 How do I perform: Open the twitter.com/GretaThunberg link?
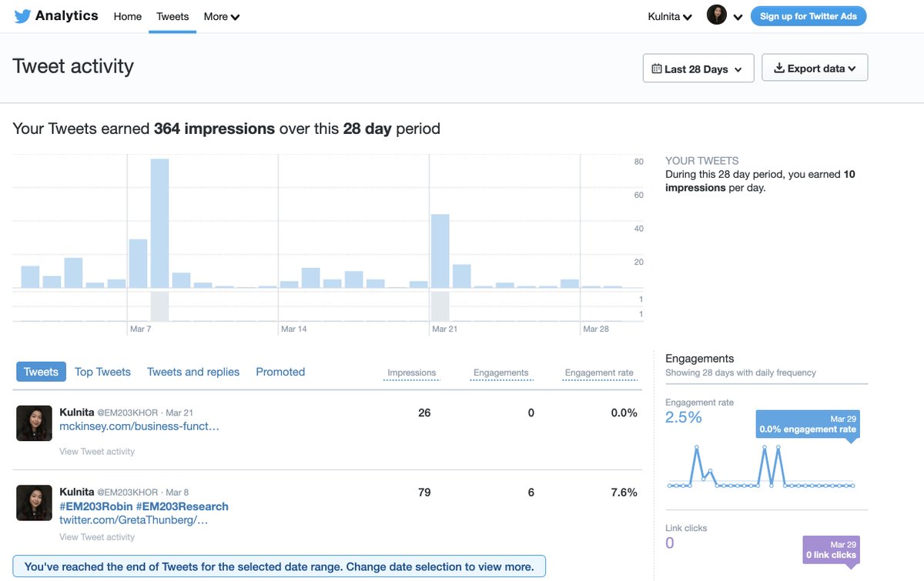click(x=134, y=520)
